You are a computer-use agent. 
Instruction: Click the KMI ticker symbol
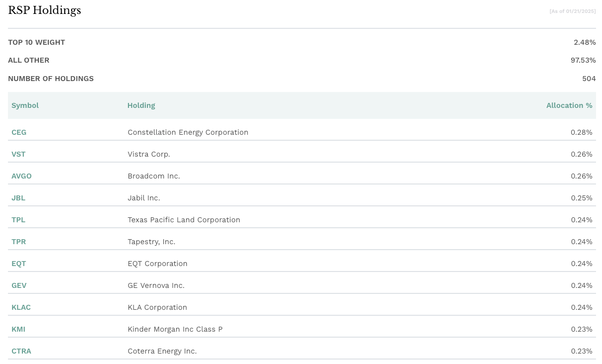18,329
